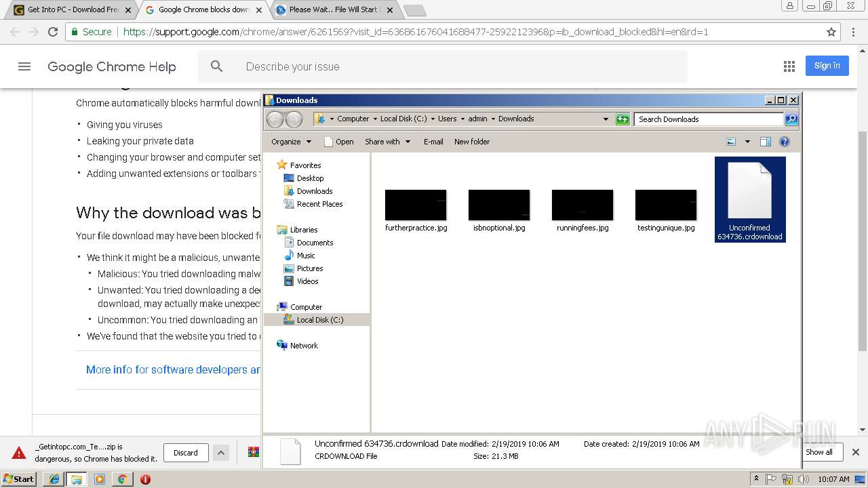Go back in the Downloads explorer window

coord(275,119)
